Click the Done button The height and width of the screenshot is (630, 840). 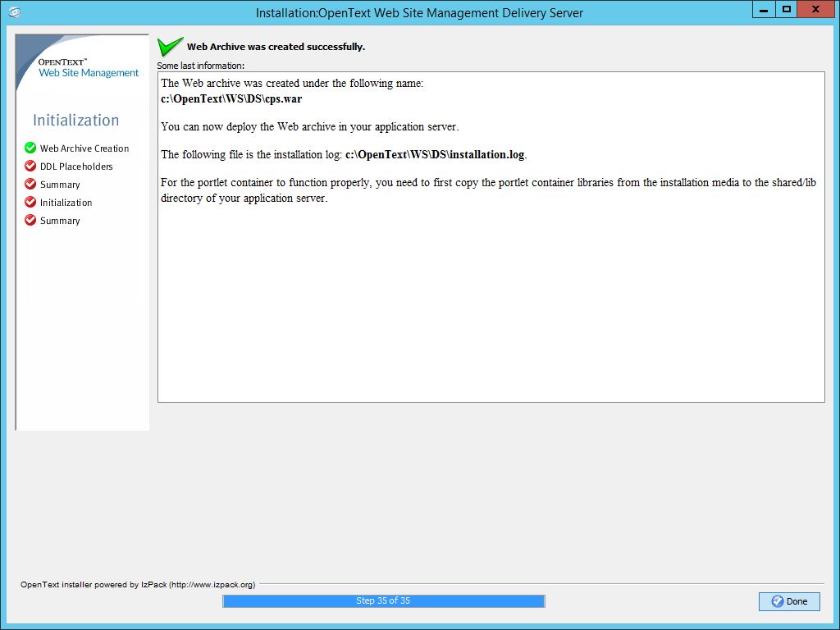[789, 601]
